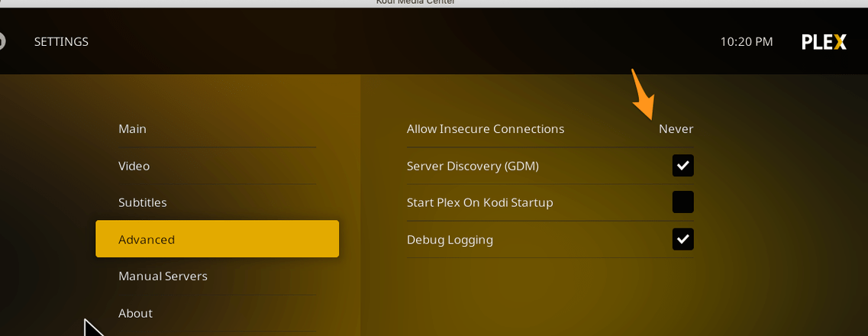Click the Plex logo in the header
Viewport: 868px width, 336px height.
[824, 41]
